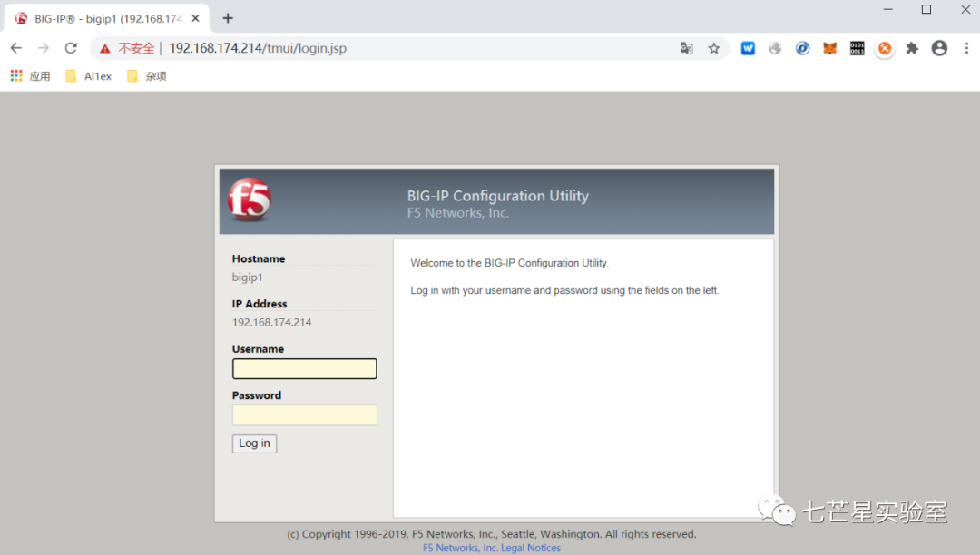
Task: Focus the Username input field
Action: coord(304,368)
